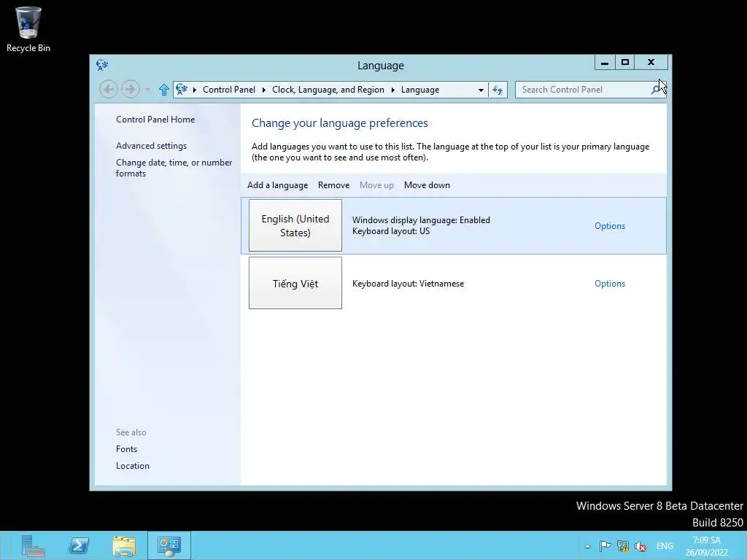Open the Action Center flag icon
The height and width of the screenshot is (560, 747).
605,546
